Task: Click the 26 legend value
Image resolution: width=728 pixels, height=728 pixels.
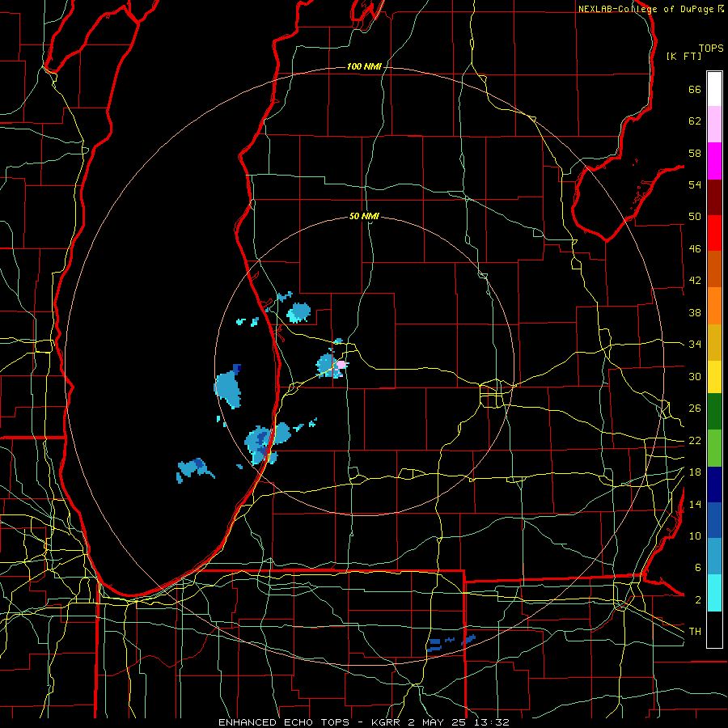Action: coord(695,408)
